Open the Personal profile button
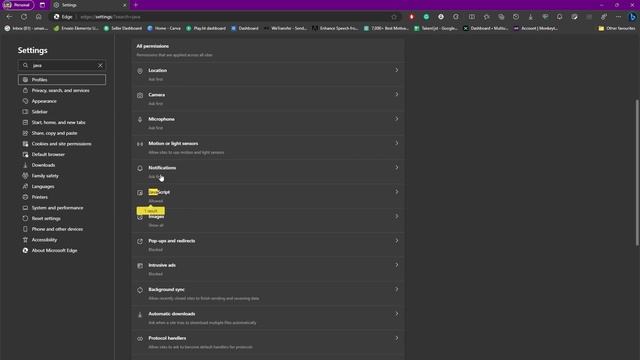Viewport: 640px width, 360px height. [18, 5]
